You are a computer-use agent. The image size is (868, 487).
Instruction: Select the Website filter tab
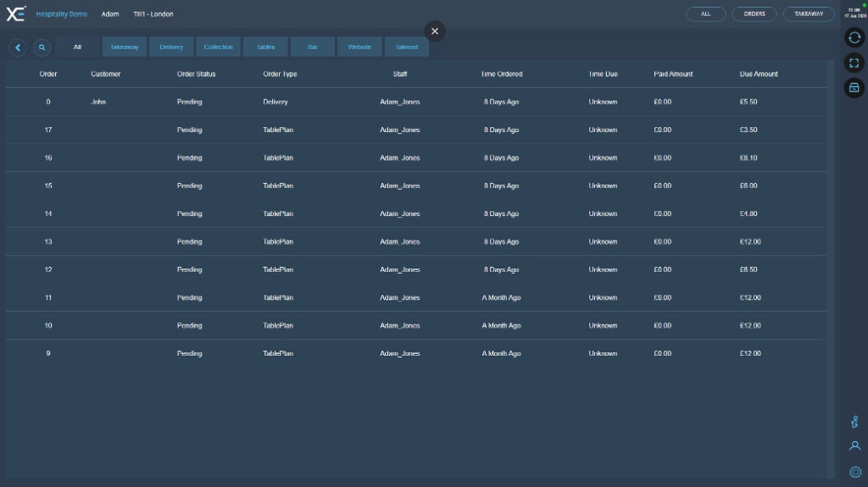tap(359, 47)
